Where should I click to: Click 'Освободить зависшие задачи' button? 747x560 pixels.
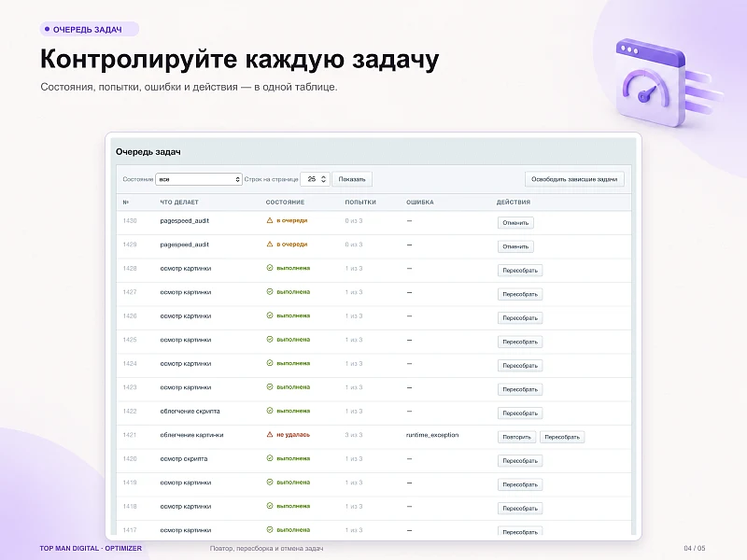tap(574, 179)
